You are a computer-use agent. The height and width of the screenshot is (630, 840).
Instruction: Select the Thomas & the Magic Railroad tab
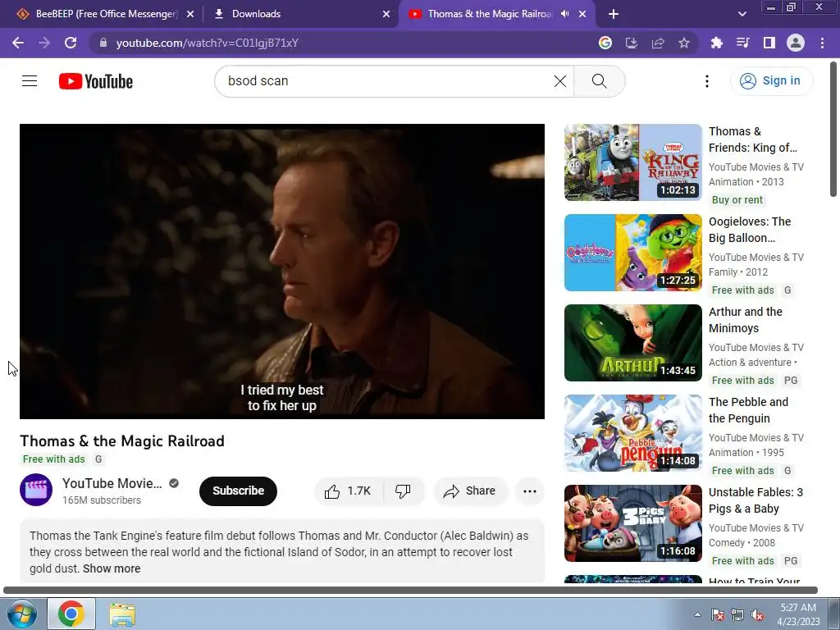(489, 14)
